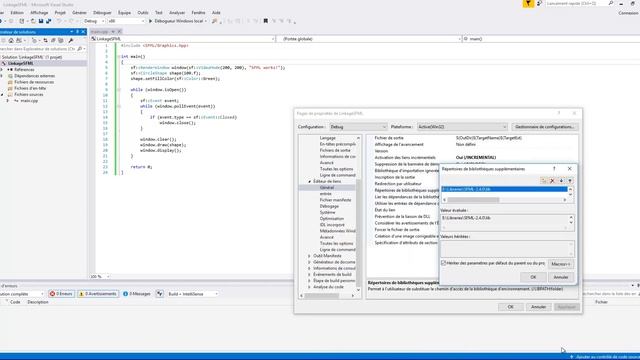640x360 pixels.
Task: Select the LinkageSFML project node
Action: [x=20, y=63]
